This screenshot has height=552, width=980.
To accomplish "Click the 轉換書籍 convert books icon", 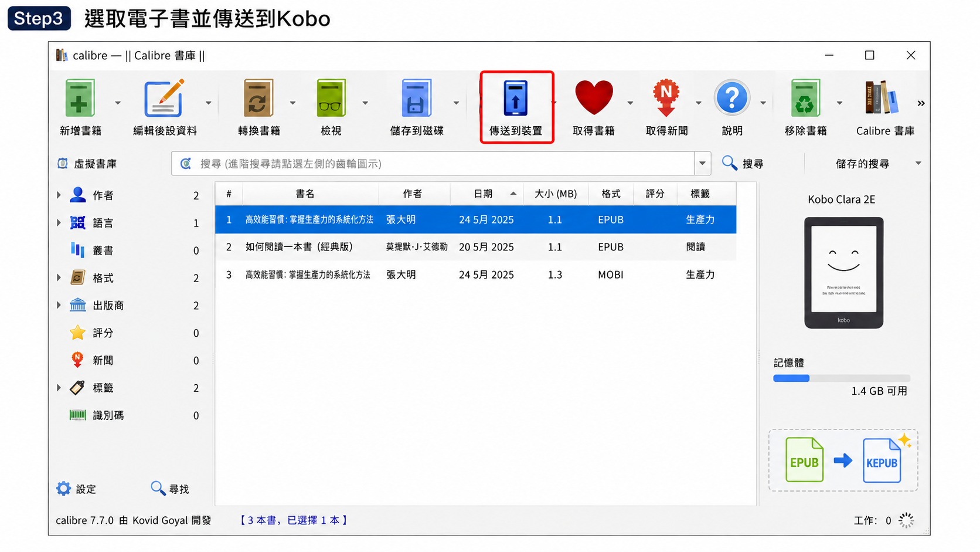I will (258, 99).
